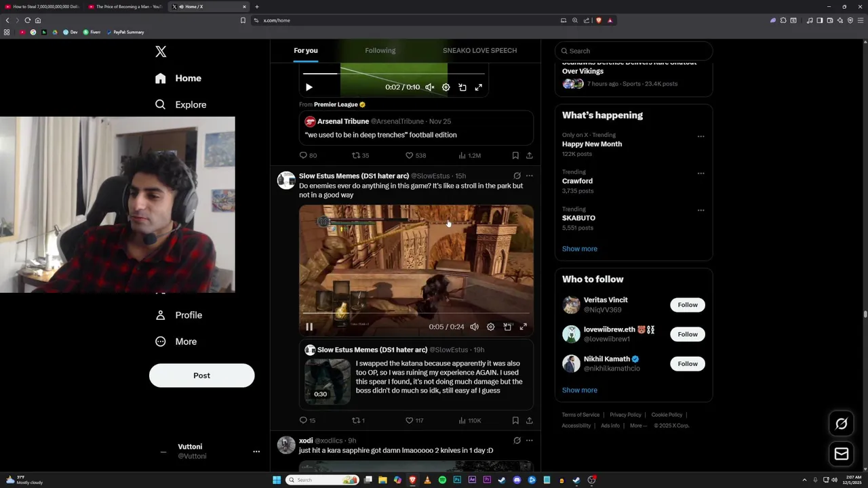Screen dimensions: 868x488
Task: Click Brave Shields icon in address bar
Action: [x=599, y=20]
